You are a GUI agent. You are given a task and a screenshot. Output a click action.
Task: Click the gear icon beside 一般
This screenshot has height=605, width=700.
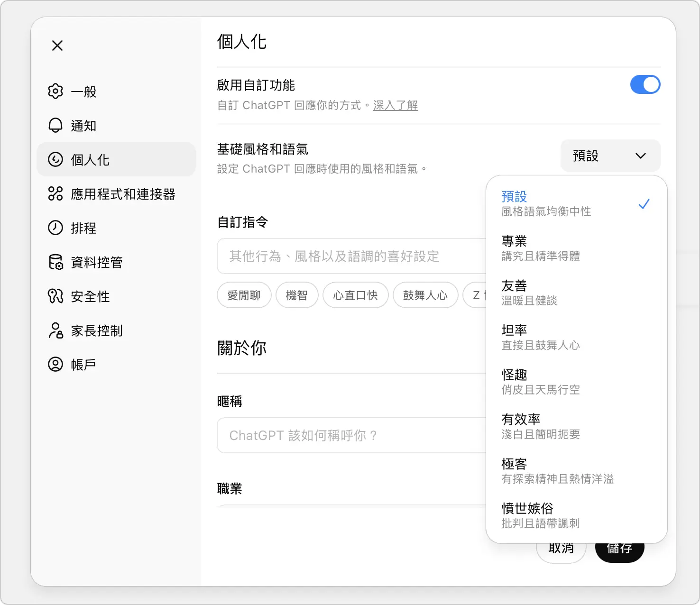pyautogui.click(x=55, y=91)
